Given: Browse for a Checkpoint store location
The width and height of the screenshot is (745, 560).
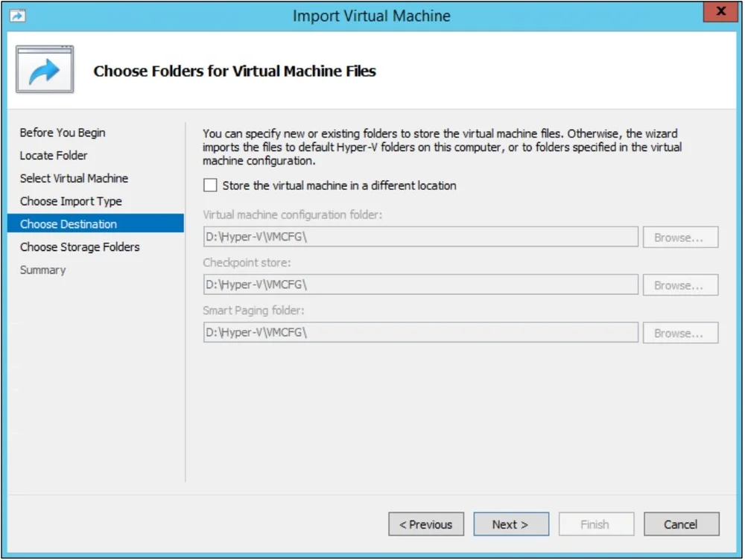Looking at the screenshot, I should (x=679, y=284).
